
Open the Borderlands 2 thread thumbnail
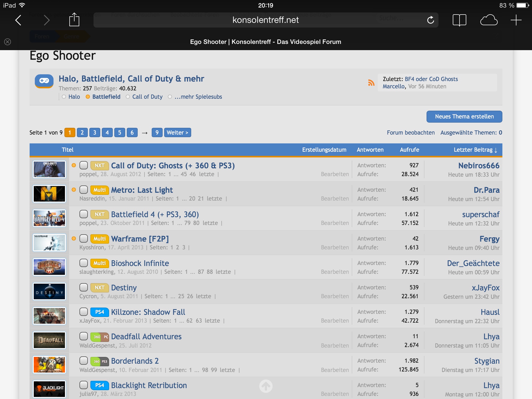point(49,365)
